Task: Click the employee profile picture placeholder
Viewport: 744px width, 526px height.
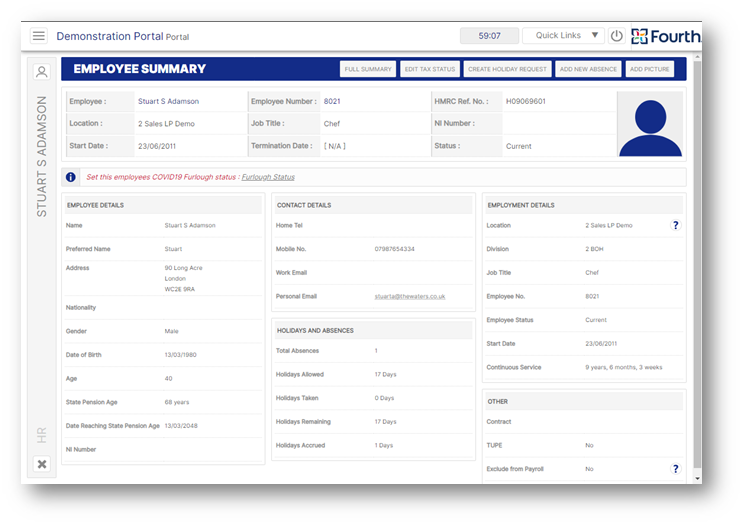Action: pyautogui.click(x=650, y=124)
